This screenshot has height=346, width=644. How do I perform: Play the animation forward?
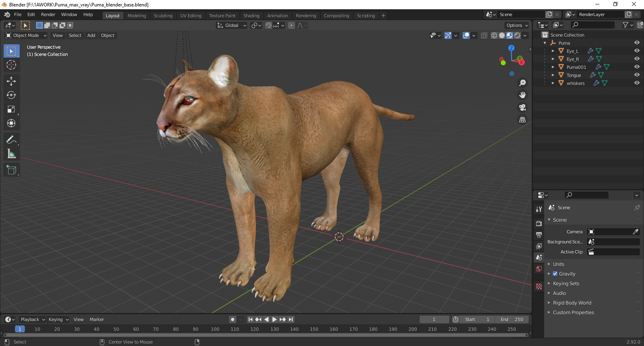click(x=275, y=319)
